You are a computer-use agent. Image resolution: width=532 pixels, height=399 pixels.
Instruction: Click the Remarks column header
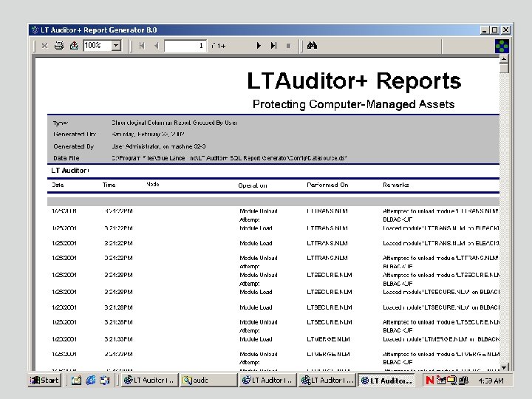click(x=395, y=185)
